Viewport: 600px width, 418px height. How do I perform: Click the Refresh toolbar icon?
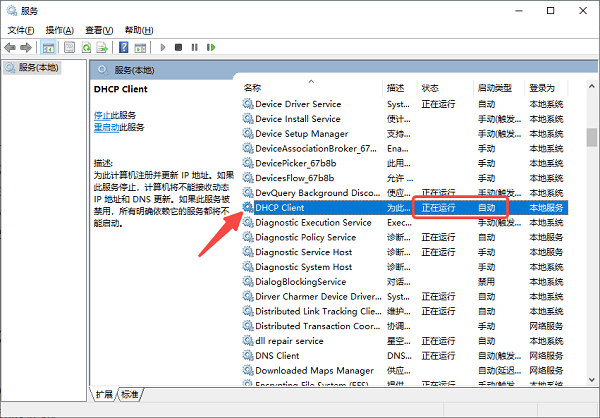[x=86, y=47]
